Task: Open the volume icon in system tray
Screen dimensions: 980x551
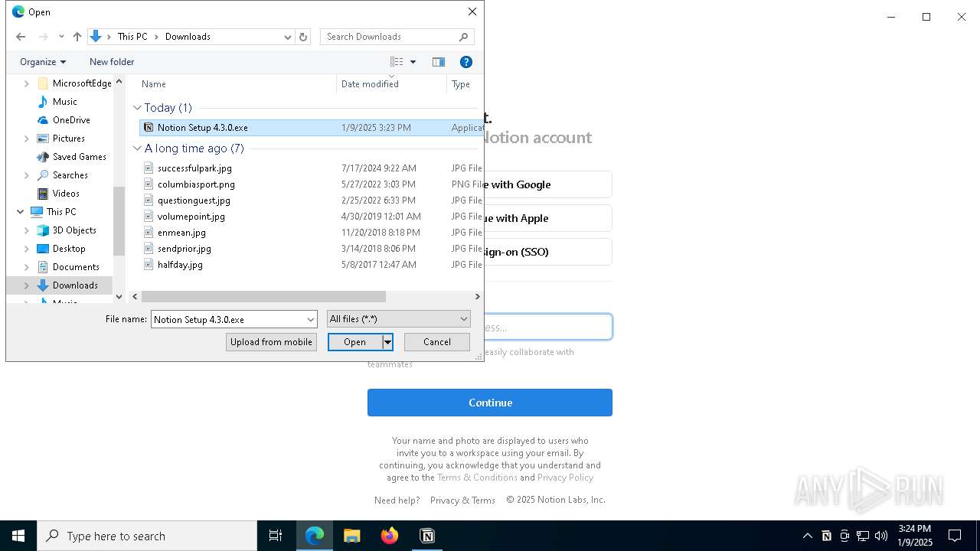Action: (881, 536)
